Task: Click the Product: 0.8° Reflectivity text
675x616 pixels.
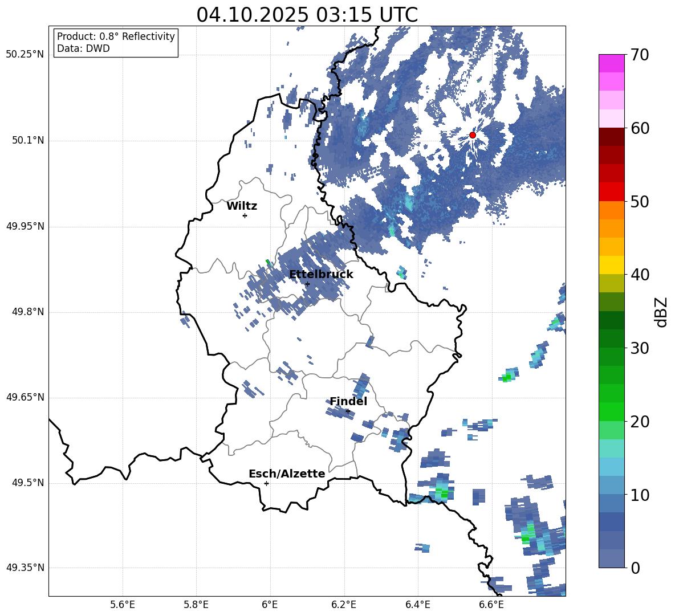Action: (x=116, y=36)
